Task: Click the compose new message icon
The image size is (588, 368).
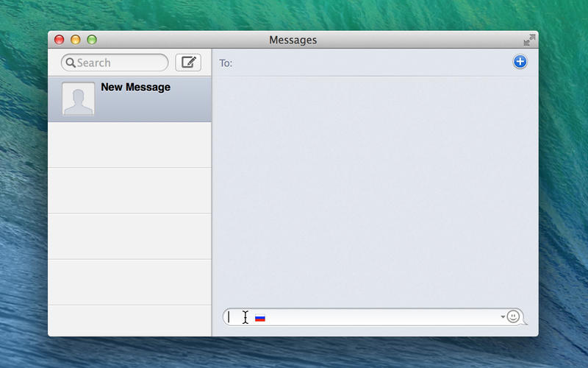Action: pos(188,63)
